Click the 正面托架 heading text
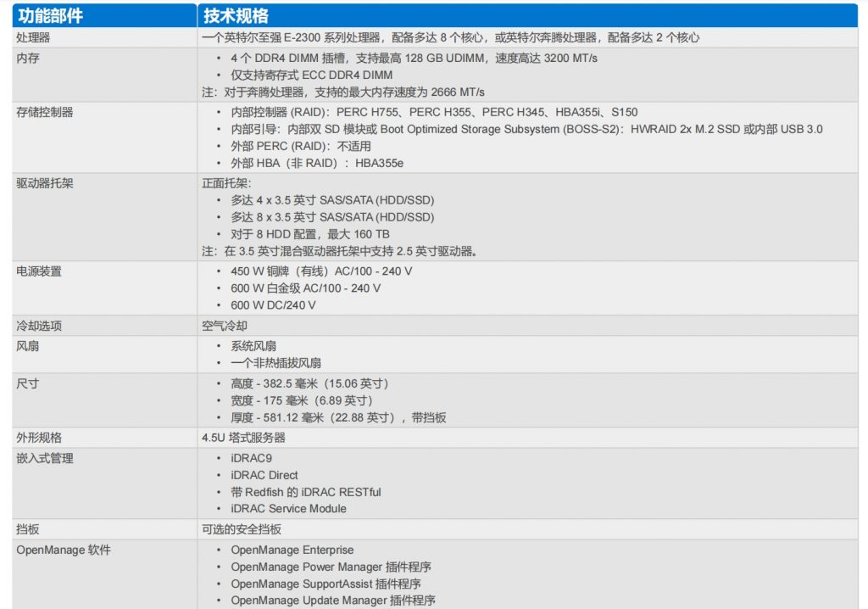The image size is (868, 609). pyautogui.click(x=226, y=183)
